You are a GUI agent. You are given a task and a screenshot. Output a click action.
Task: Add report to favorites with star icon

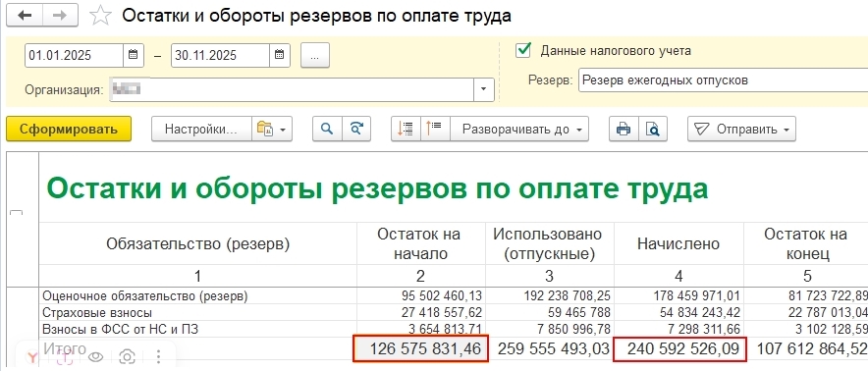[100, 16]
